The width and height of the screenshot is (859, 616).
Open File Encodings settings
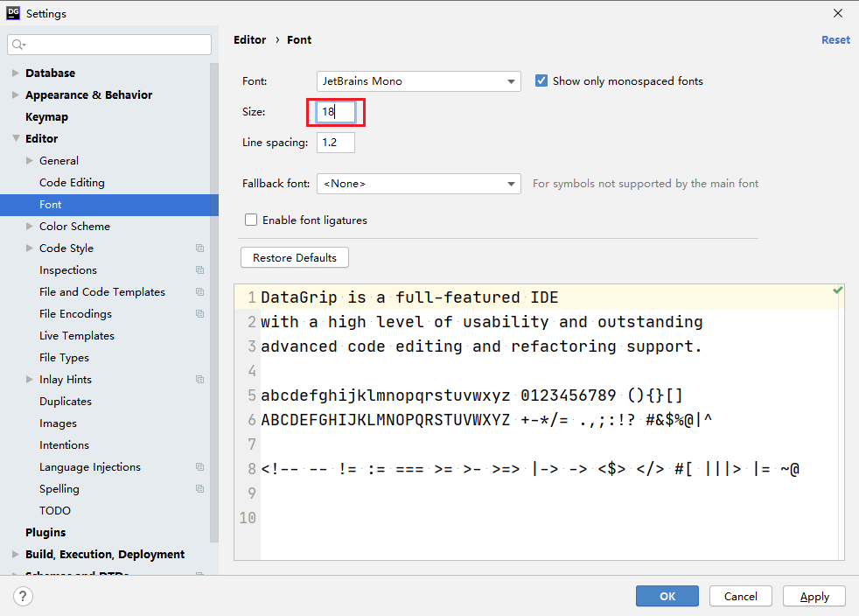[x=75, y=314]
